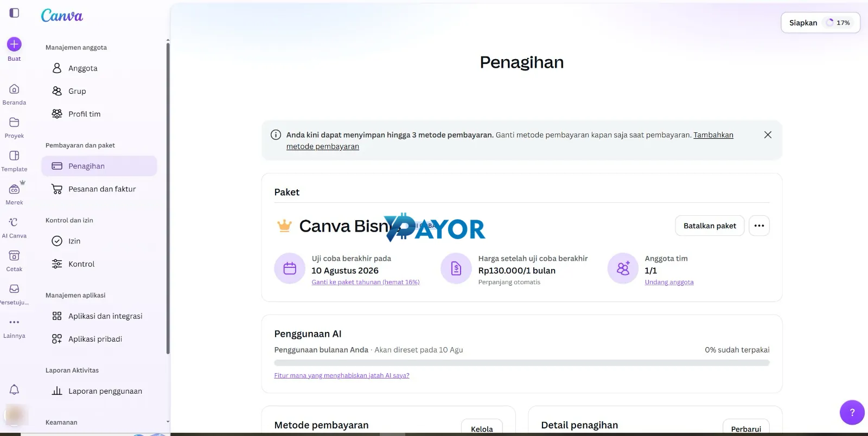Collapse the sidebar with the panel icon
Screen dimensions: 868x436
[x=14, y=12]
